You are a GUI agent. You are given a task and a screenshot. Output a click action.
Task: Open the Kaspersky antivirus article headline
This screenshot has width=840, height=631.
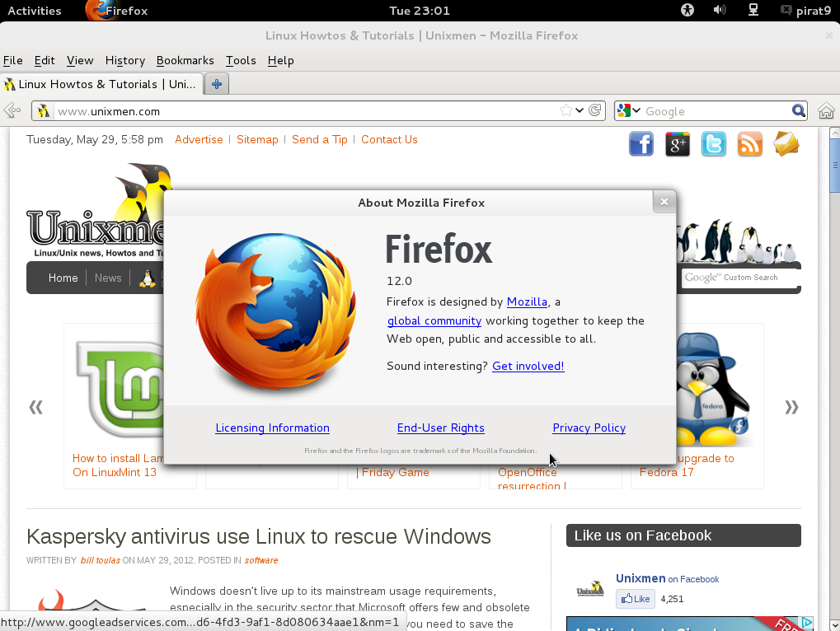click(x=259, y=536)
